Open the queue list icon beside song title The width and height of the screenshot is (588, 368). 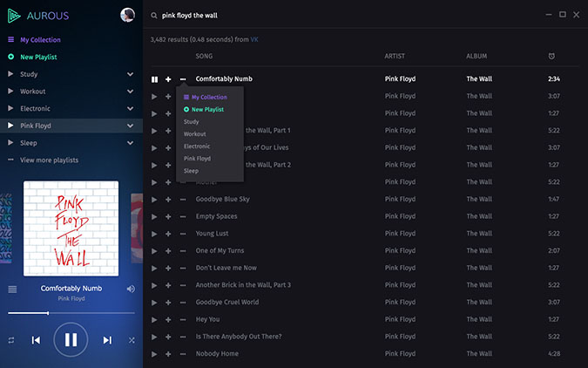pos(12,289)
